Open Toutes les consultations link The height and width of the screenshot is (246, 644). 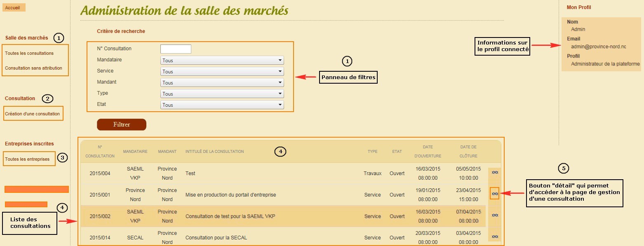[29, 53]
